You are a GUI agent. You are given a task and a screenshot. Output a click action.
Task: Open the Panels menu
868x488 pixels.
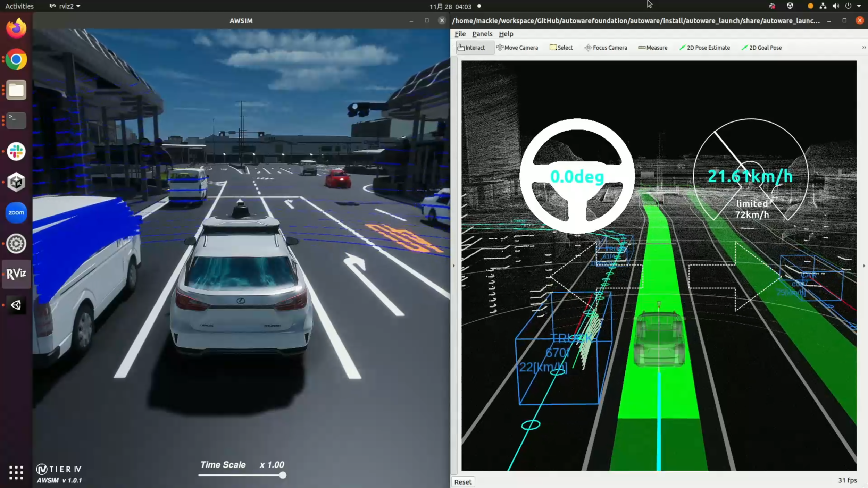[x=482, y=34]
